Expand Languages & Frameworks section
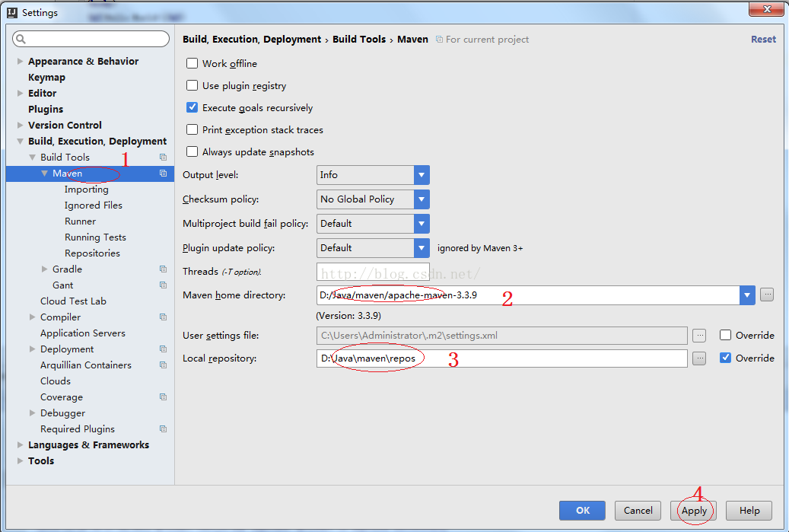Viewport: 789px width, 532px height. [x=20, y=445]
